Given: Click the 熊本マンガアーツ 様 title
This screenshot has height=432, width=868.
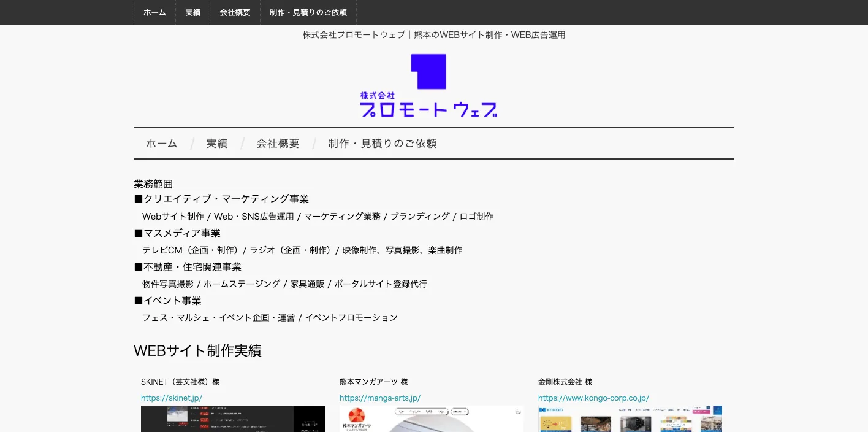Looking at the screenshot, I should (374, 382).
